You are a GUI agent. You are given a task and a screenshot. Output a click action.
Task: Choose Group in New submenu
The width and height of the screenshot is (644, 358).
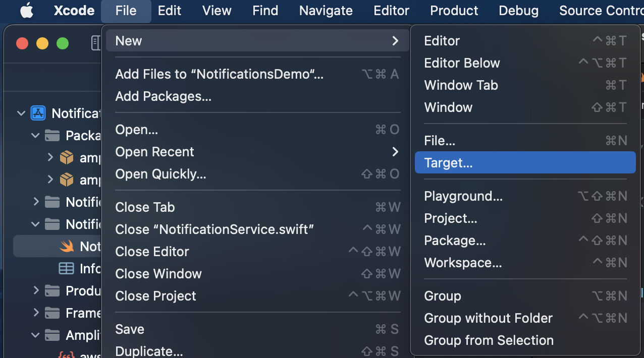pos(525,296)
